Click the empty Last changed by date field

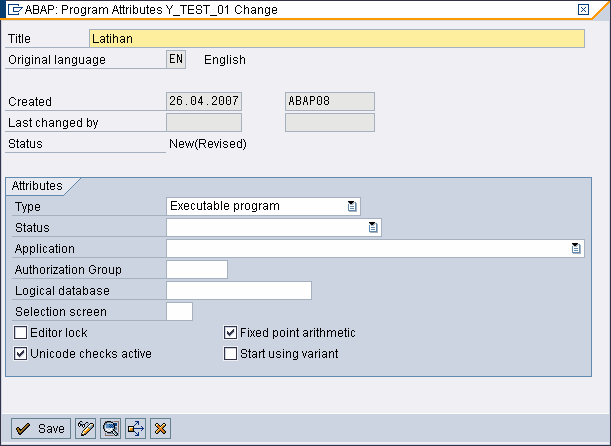tap(204, 122)
